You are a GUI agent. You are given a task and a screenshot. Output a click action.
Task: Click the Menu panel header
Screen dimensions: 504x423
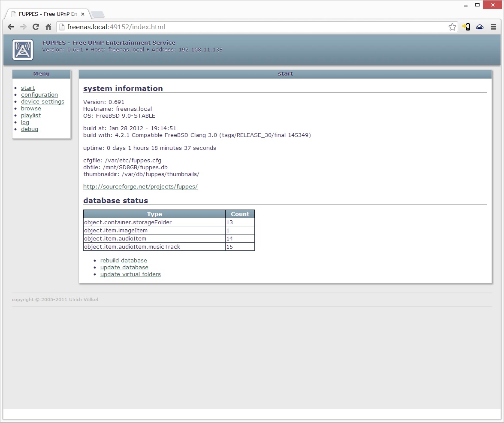[42, 74]
